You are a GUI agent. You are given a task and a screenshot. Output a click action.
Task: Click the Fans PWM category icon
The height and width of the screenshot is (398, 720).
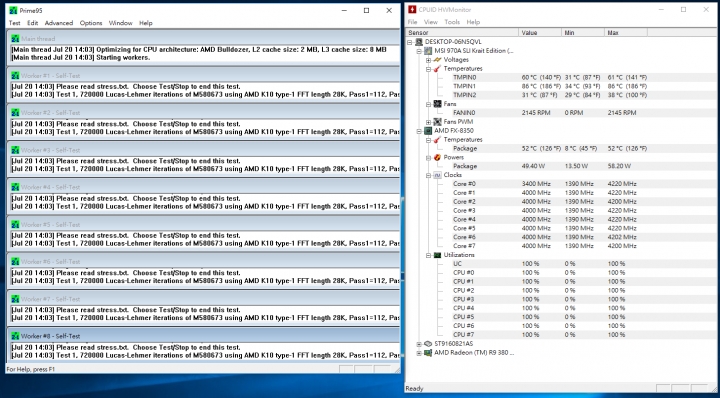pos(437,122)
